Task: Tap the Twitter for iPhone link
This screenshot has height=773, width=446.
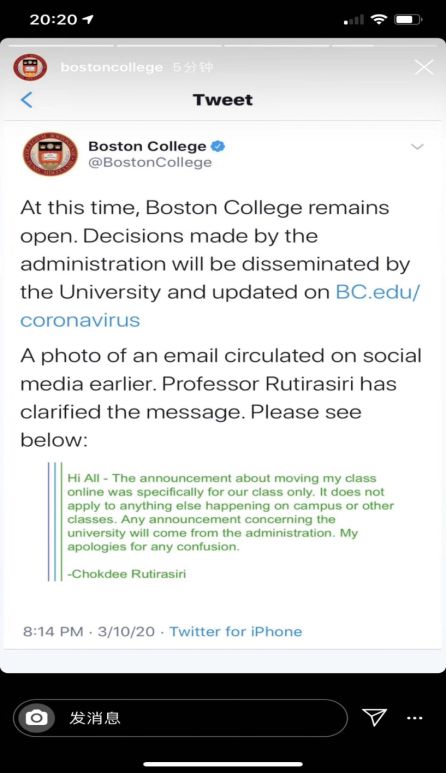Action: pyautogui.click(x=236, y=632)
